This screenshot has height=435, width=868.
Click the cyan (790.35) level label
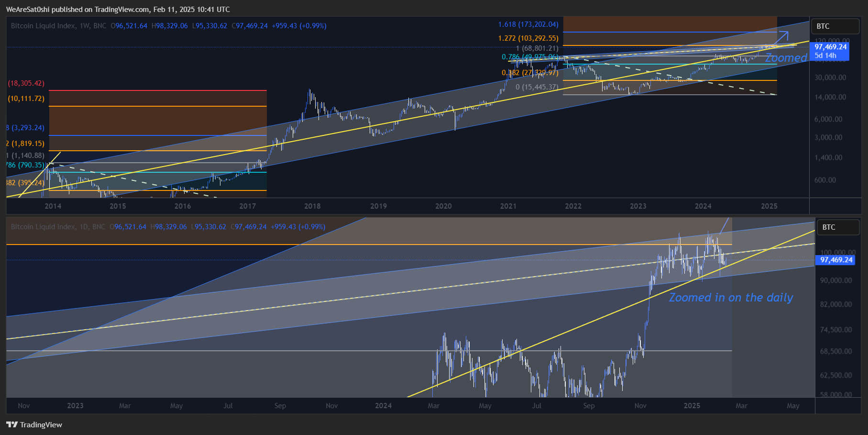point(25,165)
